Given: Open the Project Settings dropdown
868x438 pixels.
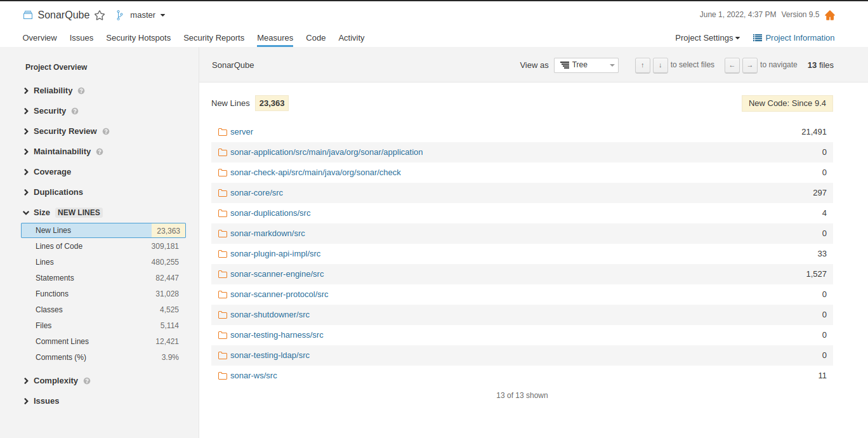Looking at the screenshot, I should point(707,38).
